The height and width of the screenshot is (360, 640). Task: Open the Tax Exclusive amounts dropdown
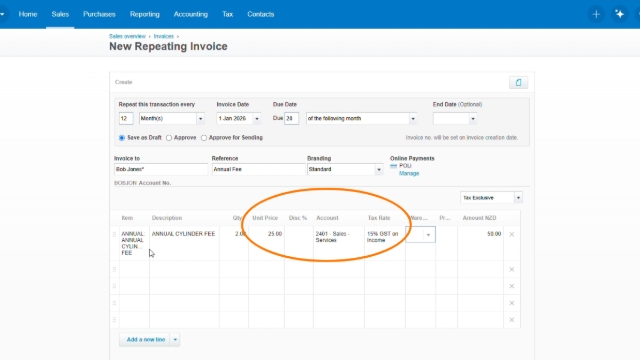[518, 198]
